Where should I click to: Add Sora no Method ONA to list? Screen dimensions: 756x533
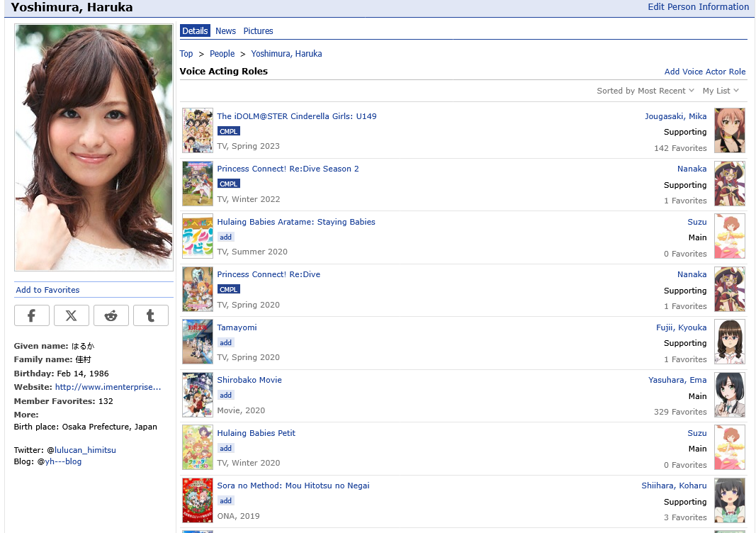click(x=225, y=500)
